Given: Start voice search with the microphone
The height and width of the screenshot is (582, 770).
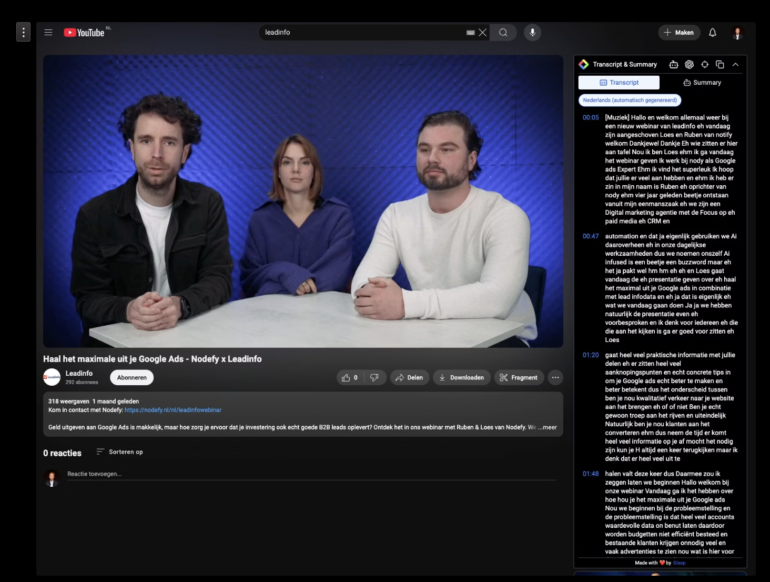Looking at the screenshot, I should click(x=532, y=32).
